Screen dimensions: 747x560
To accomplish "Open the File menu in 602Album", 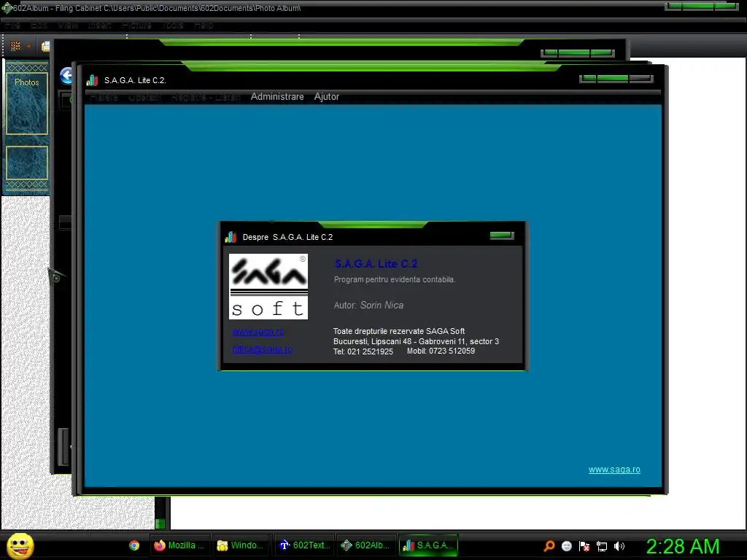I will [x=12, y=26].
